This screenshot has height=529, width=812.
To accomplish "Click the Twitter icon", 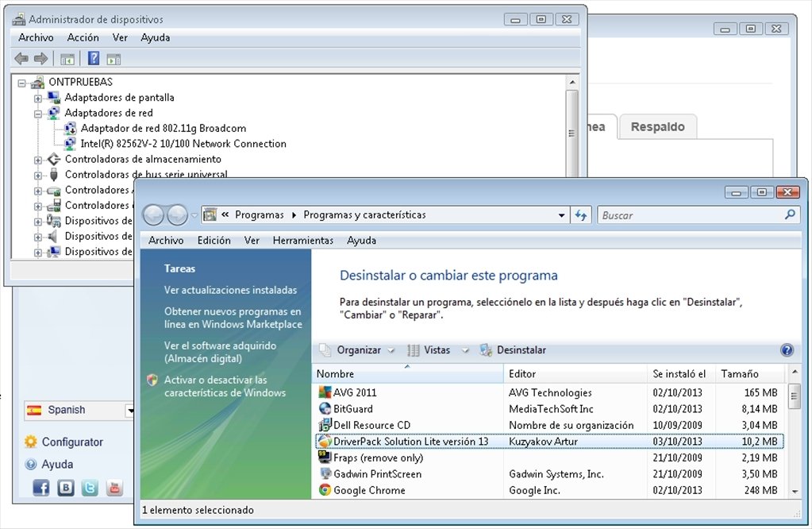I will click(x=90, y=488).
